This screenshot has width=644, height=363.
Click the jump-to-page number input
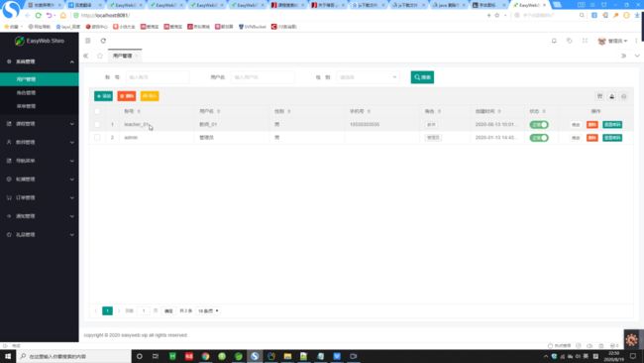(144, 310)
